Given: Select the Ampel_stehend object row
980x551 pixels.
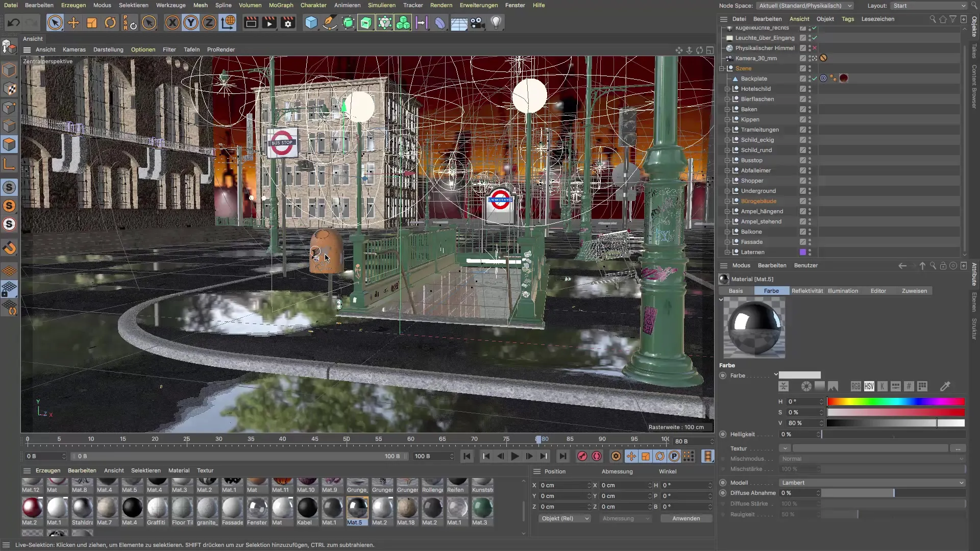Looking at the screenshot, I should 761,221.
